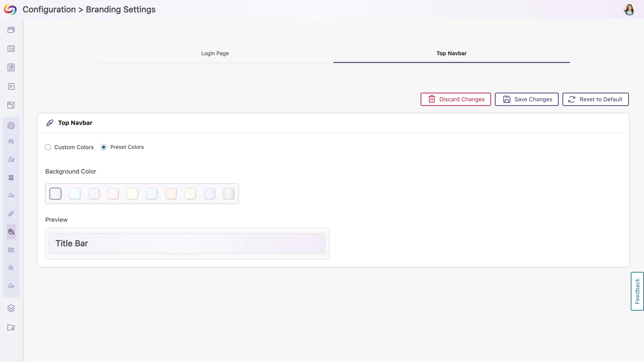Switch to the Login Page tab

click(215, 53)
